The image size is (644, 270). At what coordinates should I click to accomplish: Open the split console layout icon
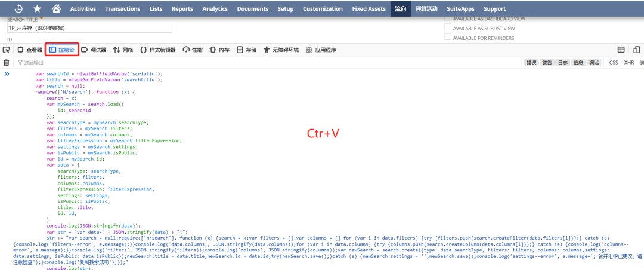[x=621, y=50]
